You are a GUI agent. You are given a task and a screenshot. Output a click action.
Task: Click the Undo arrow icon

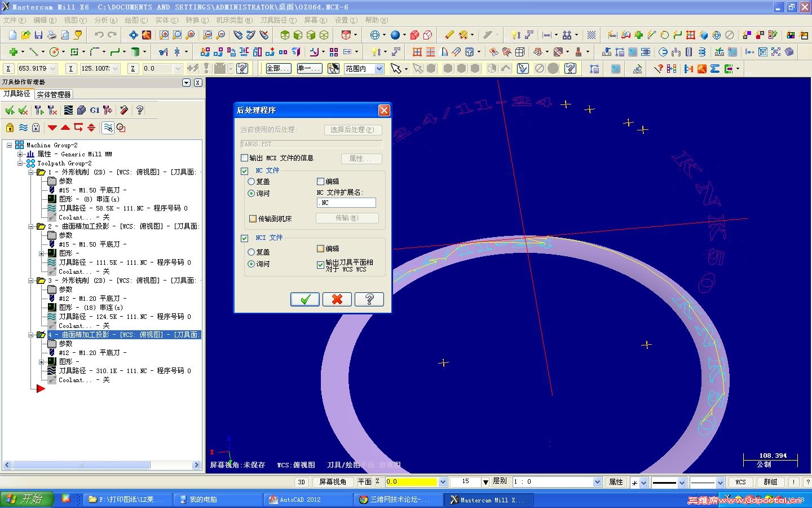tap(99, 35)
